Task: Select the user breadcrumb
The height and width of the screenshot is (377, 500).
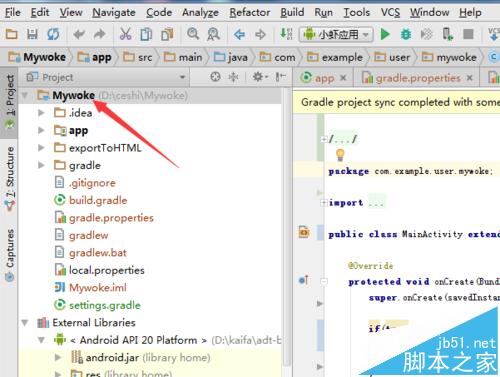Action: (392, 57)
